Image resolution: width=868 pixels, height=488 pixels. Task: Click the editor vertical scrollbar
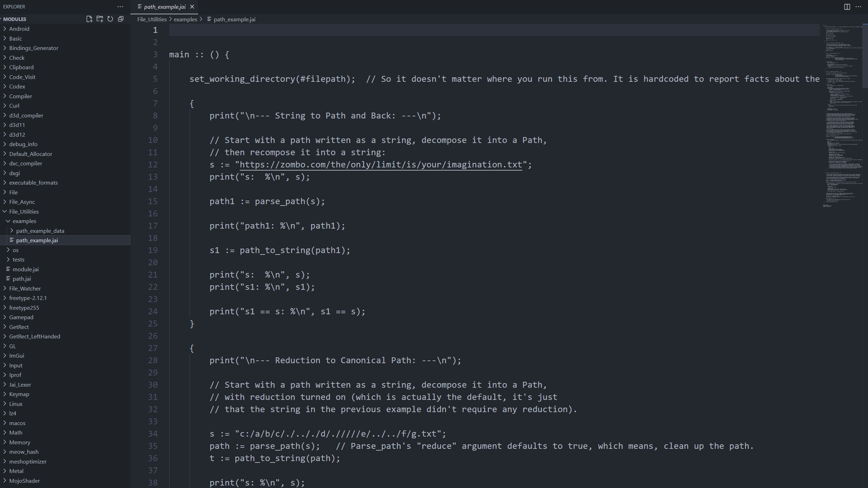pyautogui.click(x=865, y=56)
